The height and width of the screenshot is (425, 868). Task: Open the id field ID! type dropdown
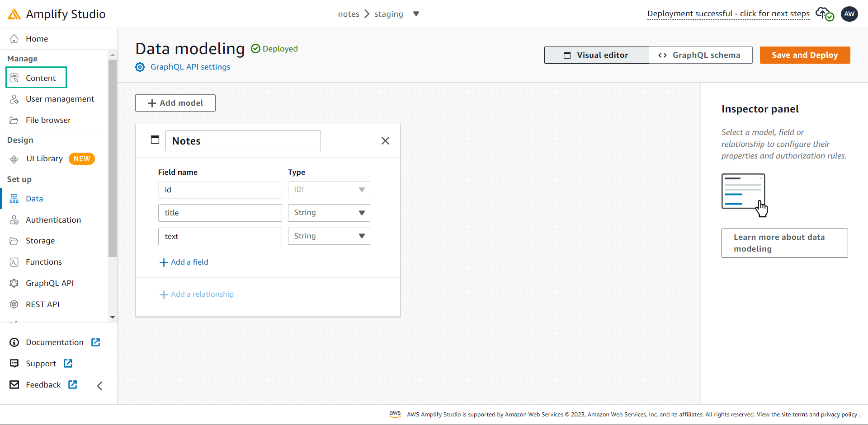329,190
